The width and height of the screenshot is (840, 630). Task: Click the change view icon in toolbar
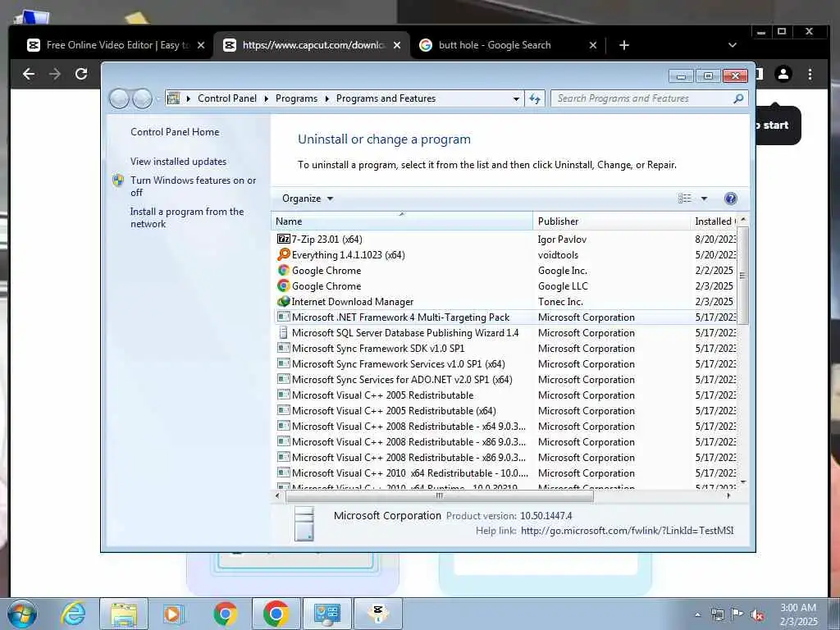tap(685, 199)
